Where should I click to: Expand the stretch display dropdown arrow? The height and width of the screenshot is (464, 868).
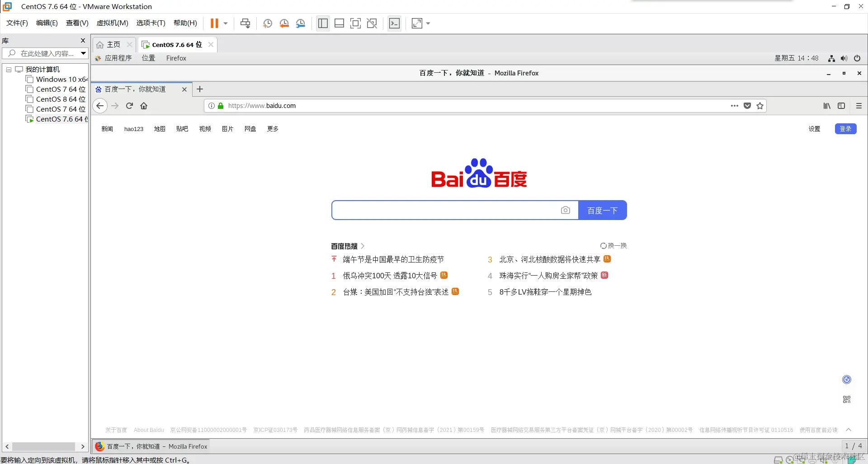click(428, 23)
